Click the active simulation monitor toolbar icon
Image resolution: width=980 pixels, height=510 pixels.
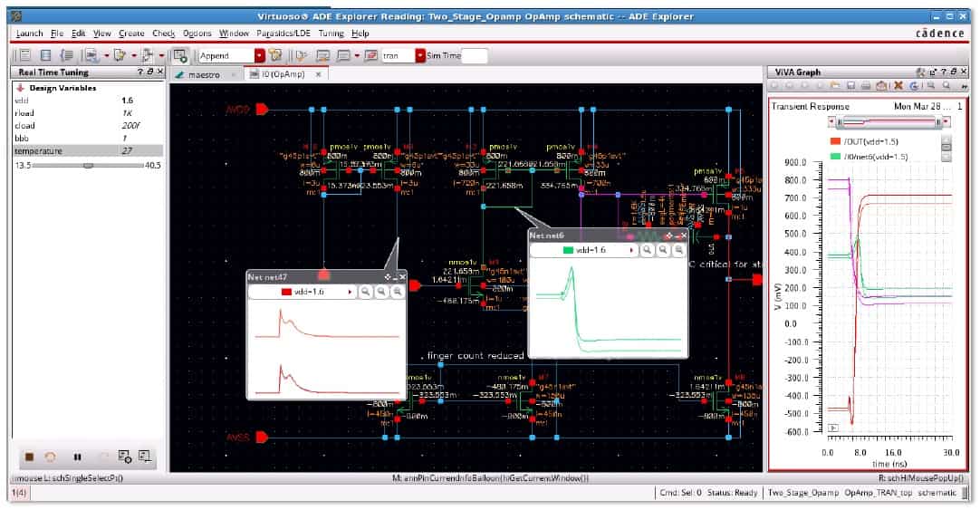180,55
